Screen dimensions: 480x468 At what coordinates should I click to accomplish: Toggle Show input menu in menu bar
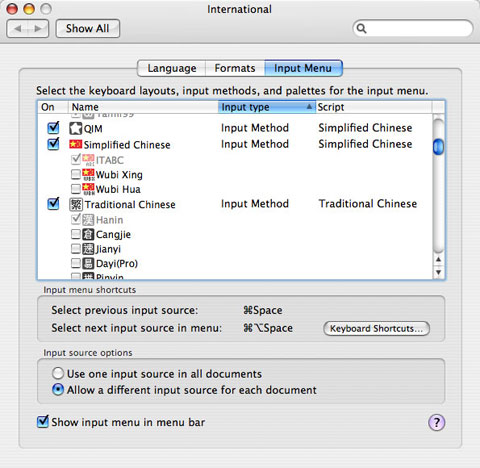[x=43, y=421]
